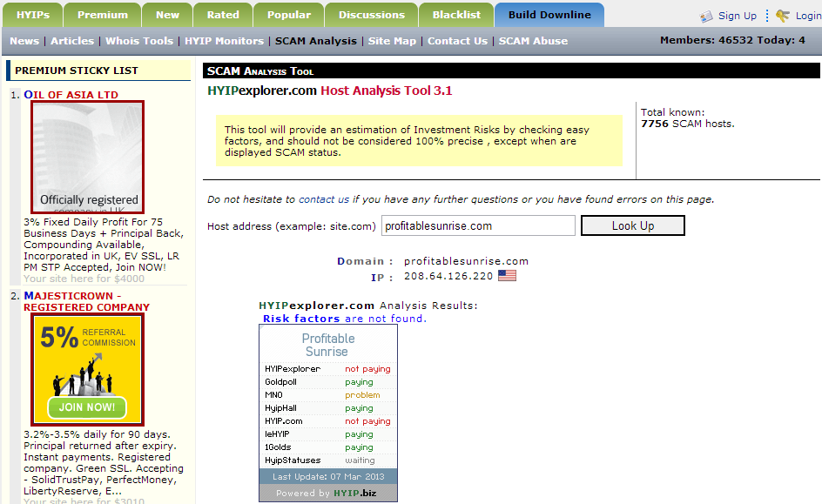
Task: Open SCAM Abuse menu item
Action: pyautogui.click(x=533, y=41)
